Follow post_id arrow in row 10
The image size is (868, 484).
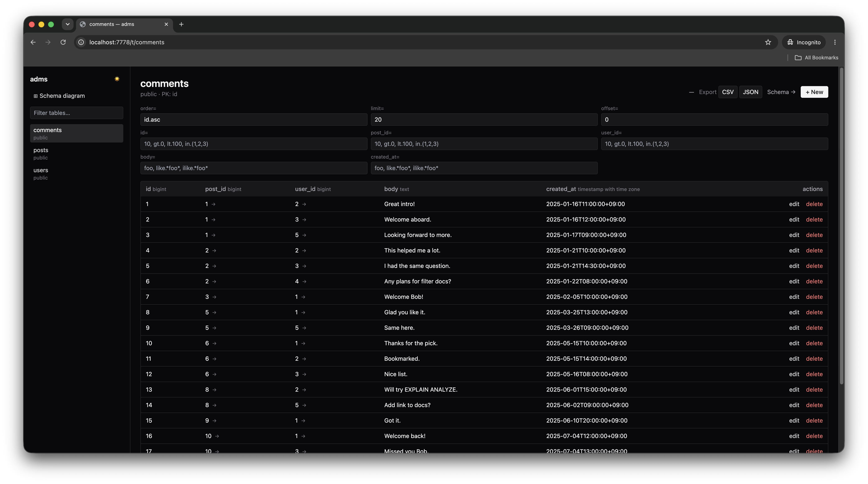[x=214, y=343]
